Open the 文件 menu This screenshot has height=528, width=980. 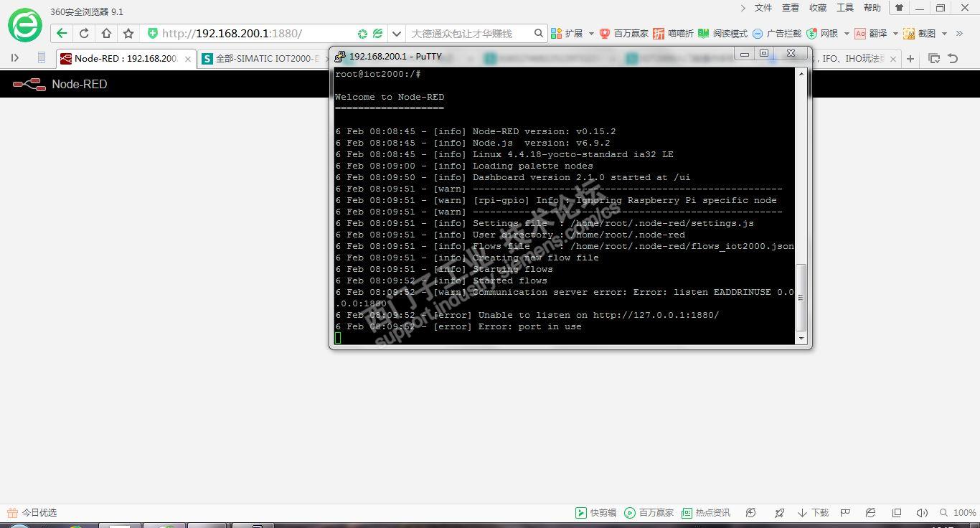tap(763, 8)
